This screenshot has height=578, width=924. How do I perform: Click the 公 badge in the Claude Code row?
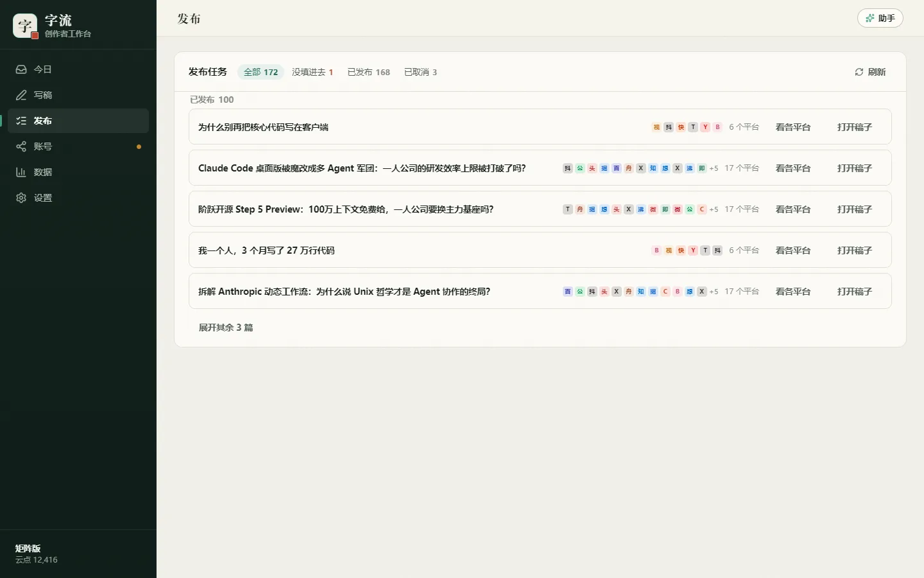click(580, 168)
